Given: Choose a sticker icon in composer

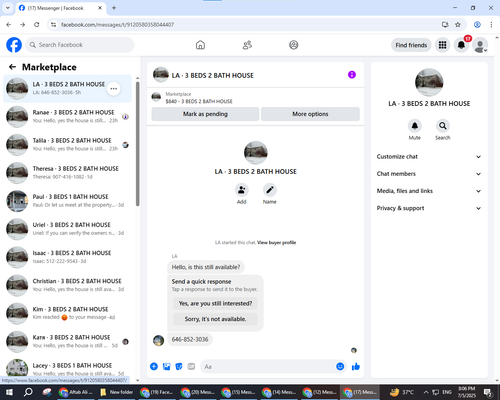Looking at the screenshot, I should pos(179,367).
